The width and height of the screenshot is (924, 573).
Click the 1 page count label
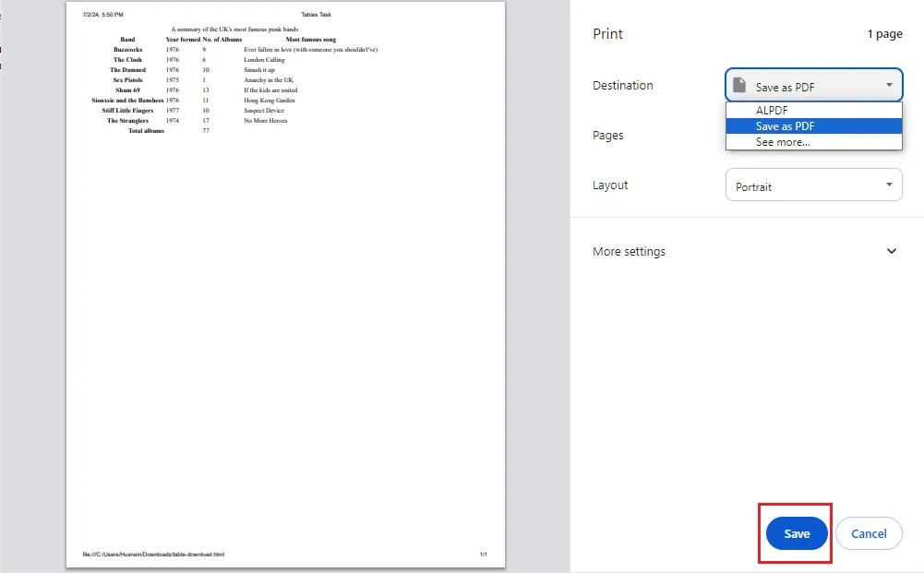[x=885, y=33]
